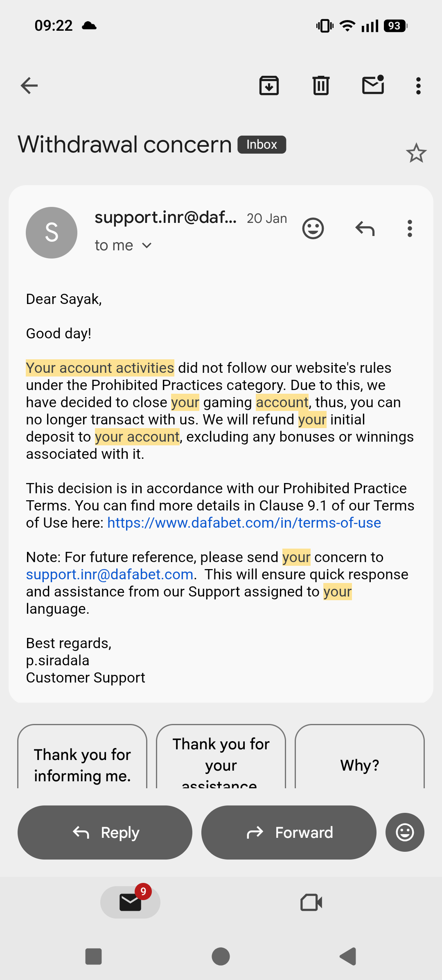Screen dimensions: 442x980
Task: Archive this email with the archive icon
Action: click(x=269, y=86)
